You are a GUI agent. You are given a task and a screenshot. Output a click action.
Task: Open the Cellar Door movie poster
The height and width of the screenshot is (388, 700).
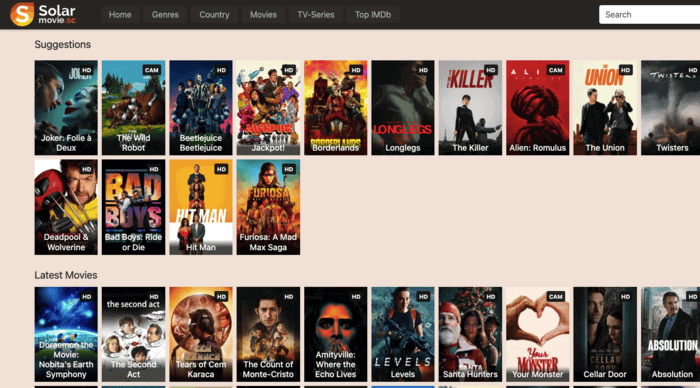click(605, 334)
